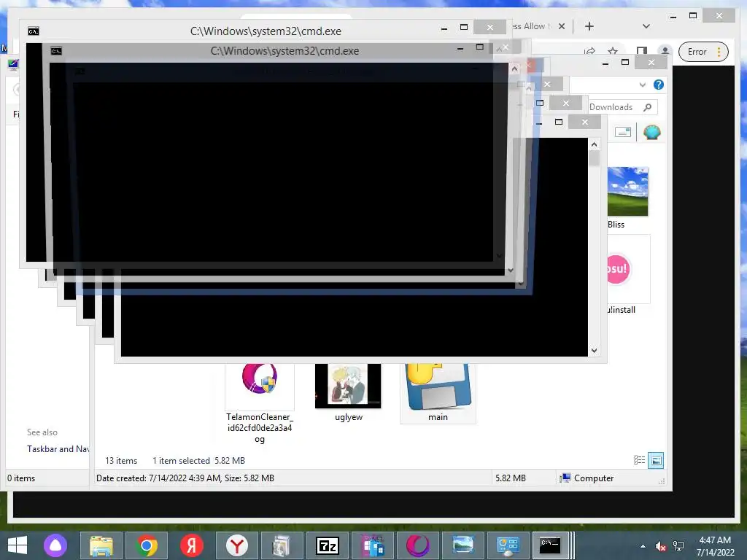Viewport: 747px width, 560px height.
Task: Open Chrome's three-dot menu
Action: (719, 52)
